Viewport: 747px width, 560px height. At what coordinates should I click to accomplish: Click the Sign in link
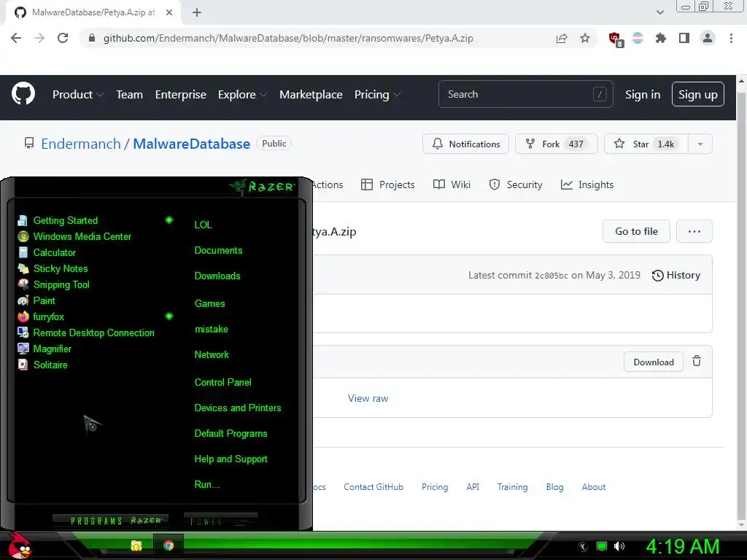[x=643, y=94]
